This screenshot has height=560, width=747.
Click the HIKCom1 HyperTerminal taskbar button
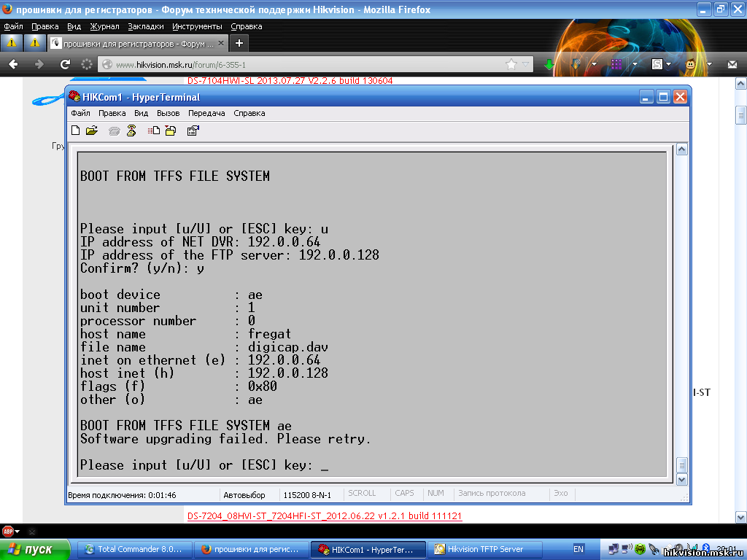(368, 550)
